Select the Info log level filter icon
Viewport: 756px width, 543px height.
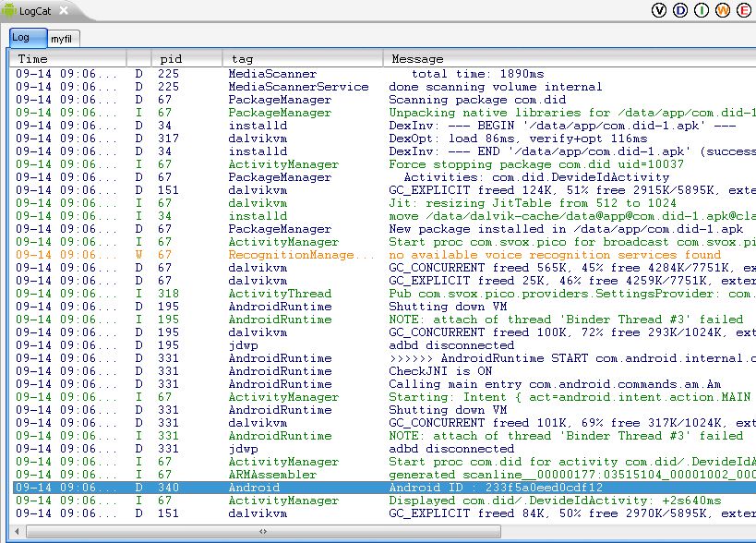pos(701,10)
